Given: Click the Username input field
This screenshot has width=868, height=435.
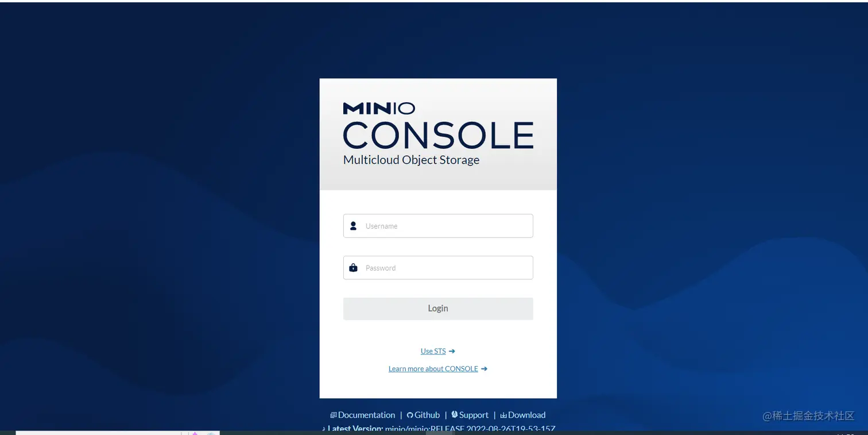Looking at the screenshot, I should coord(438,226).
